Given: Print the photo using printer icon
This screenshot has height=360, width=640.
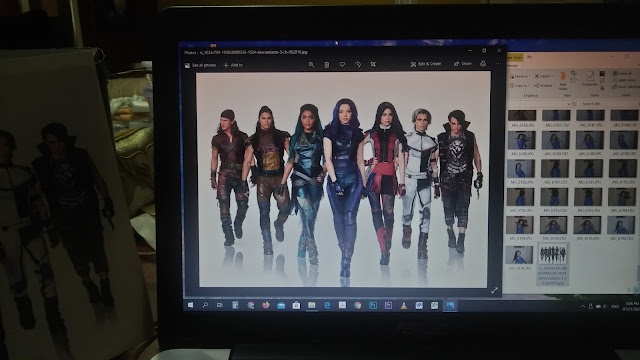Looking at the screenshot, I should pos(483,63).
